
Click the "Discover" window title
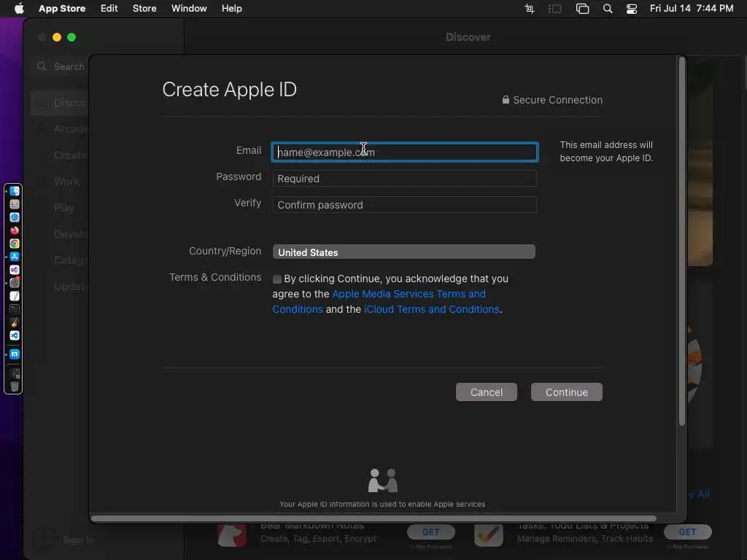point(468,37)
